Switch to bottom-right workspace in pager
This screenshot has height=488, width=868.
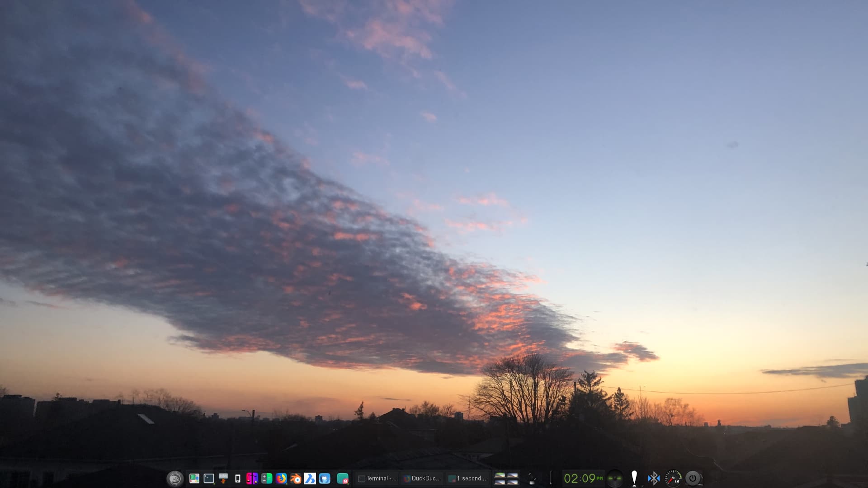click(512, 482)
